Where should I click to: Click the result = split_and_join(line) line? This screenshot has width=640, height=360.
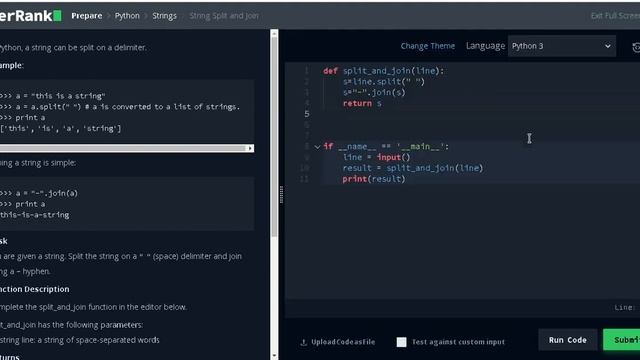point(413,168)
